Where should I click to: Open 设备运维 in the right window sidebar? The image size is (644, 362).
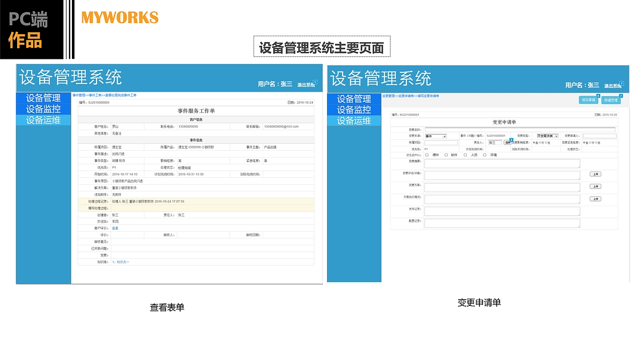pos(354,121)
